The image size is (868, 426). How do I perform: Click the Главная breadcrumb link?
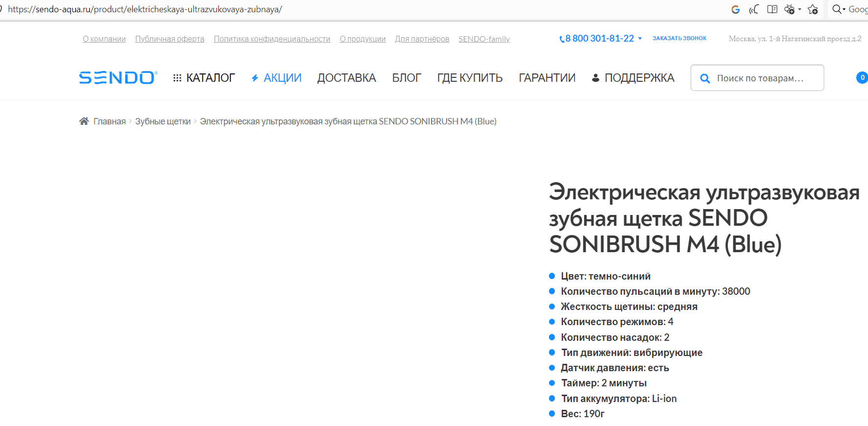110,121
